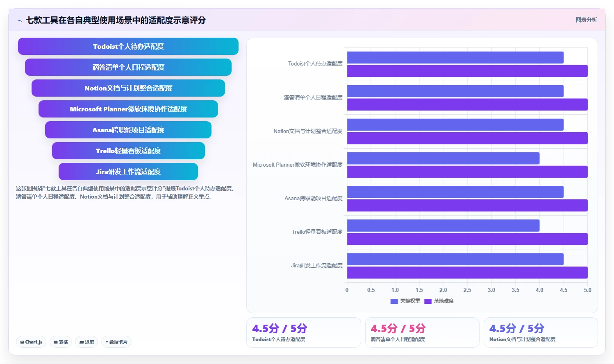
Task: Click the x-axis tick value 5.0
Action: click(588, 290)
